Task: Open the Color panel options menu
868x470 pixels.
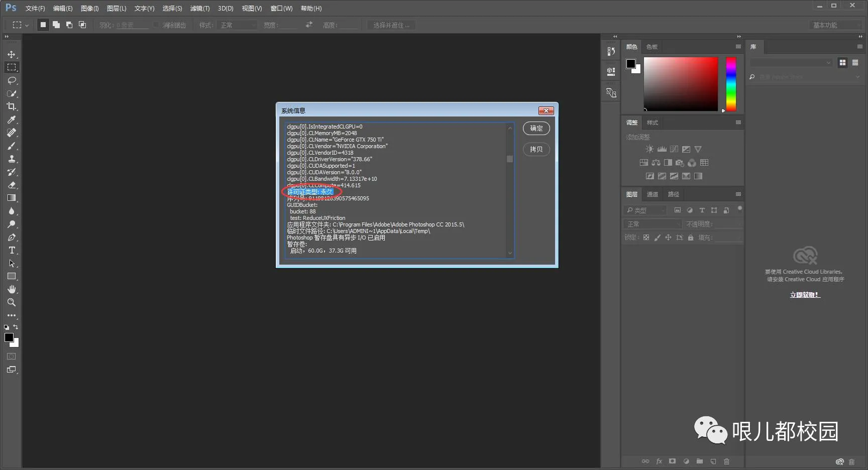Action: 738,47
